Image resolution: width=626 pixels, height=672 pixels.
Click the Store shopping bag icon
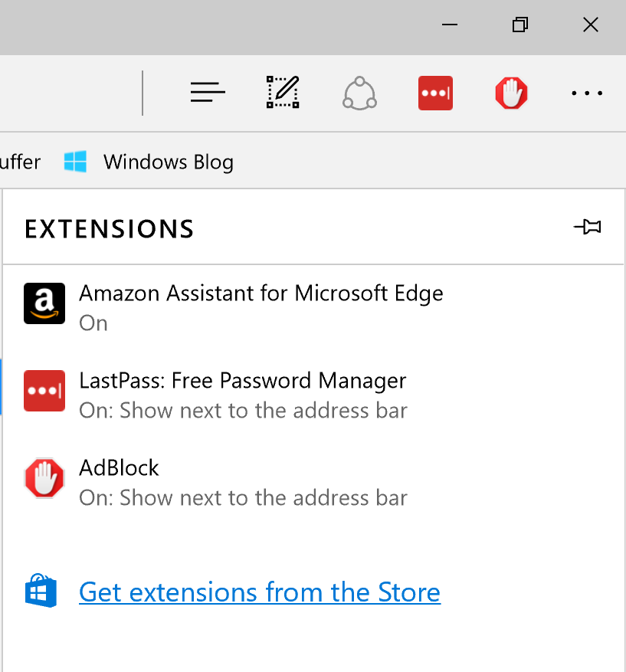point(41,592)
